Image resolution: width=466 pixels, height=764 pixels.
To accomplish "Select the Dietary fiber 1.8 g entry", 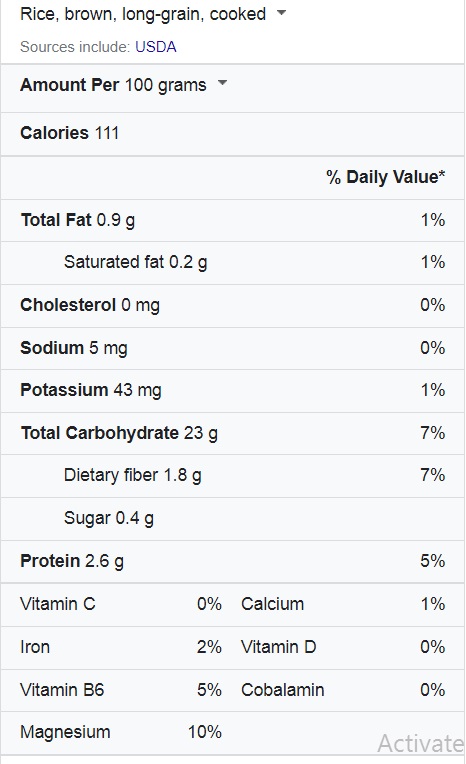I will point(133,476).
